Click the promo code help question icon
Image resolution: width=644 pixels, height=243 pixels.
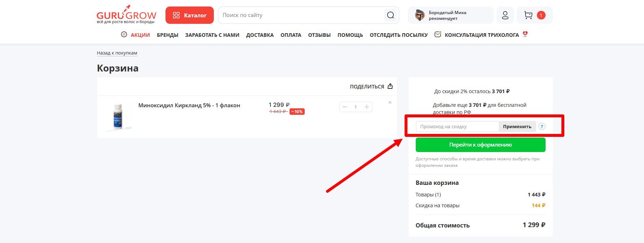(x=542, y=126)
